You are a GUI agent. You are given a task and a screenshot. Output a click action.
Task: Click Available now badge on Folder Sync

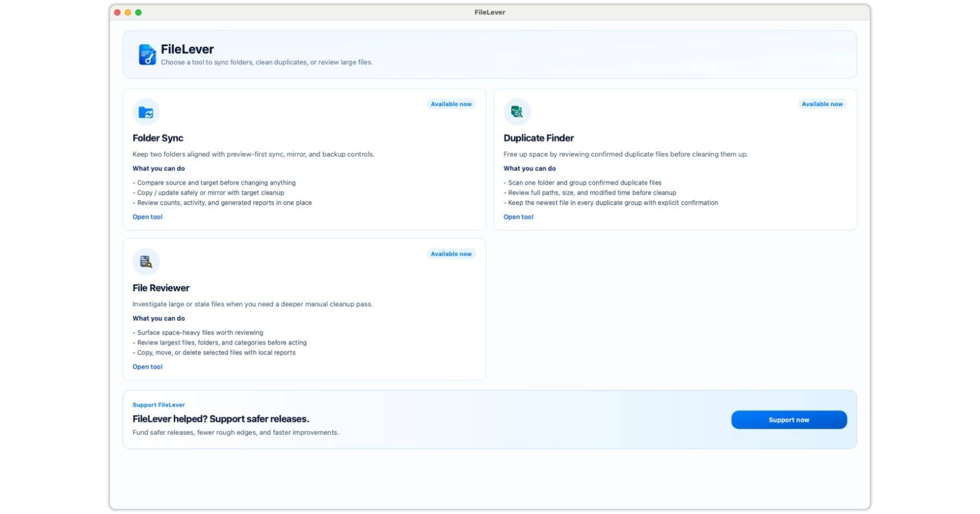click(451, 104)
